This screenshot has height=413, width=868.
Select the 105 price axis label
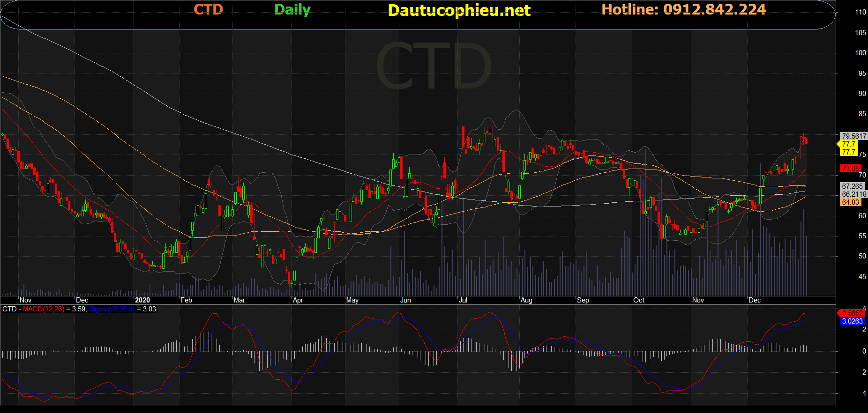coord(861,33)
